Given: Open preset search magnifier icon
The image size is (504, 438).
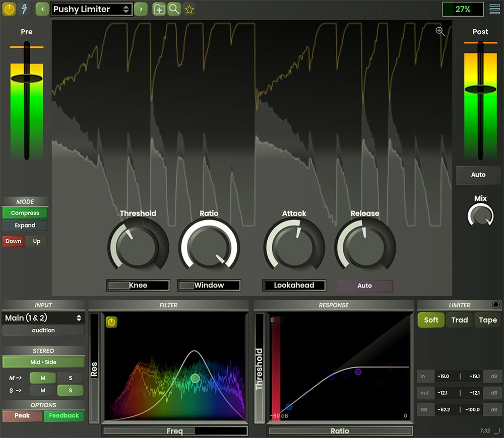Looking at the screenshot, I should click(174, 9).
